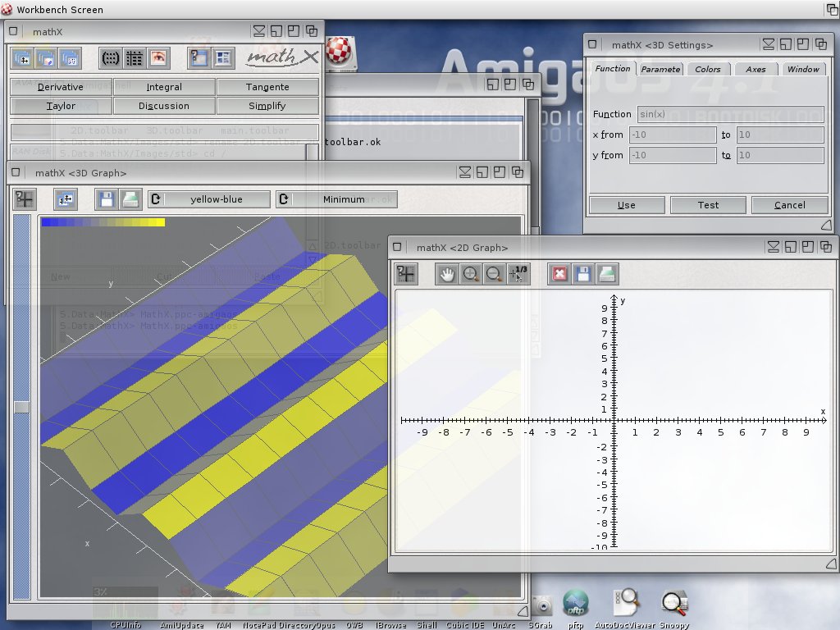Click the 1/3 cursor tool in 2D Graph
The height and width of the screenshot is (630, 840).
tap(518, 274)
